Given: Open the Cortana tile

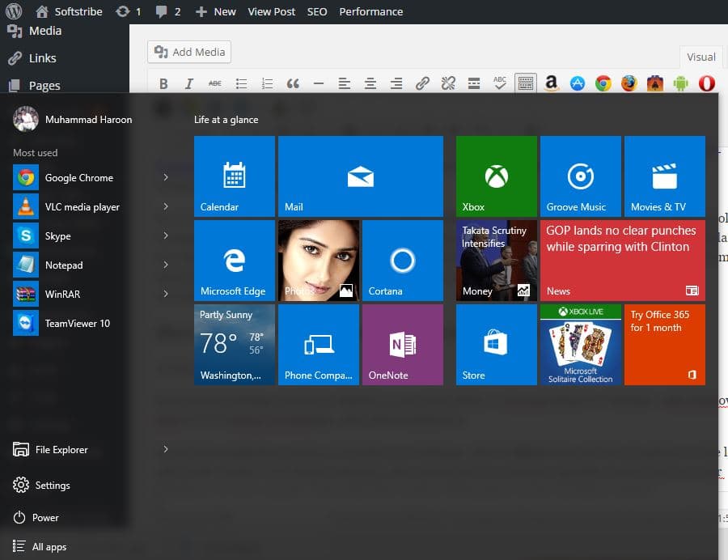Looking at the screenshot, I should [402, 260].
